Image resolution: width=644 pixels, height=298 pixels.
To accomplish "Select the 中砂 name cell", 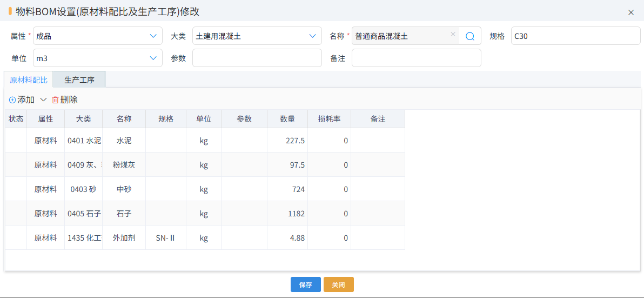I will 124,189.
